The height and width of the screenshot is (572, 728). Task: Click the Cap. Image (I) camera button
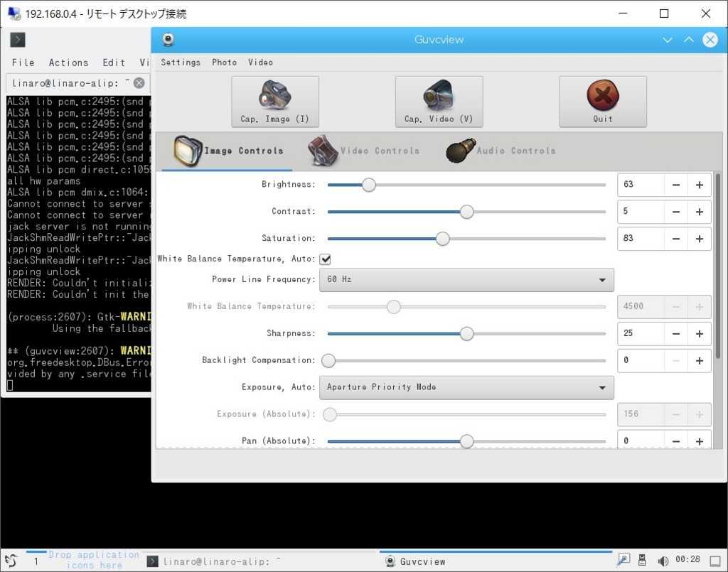[275, 102]
